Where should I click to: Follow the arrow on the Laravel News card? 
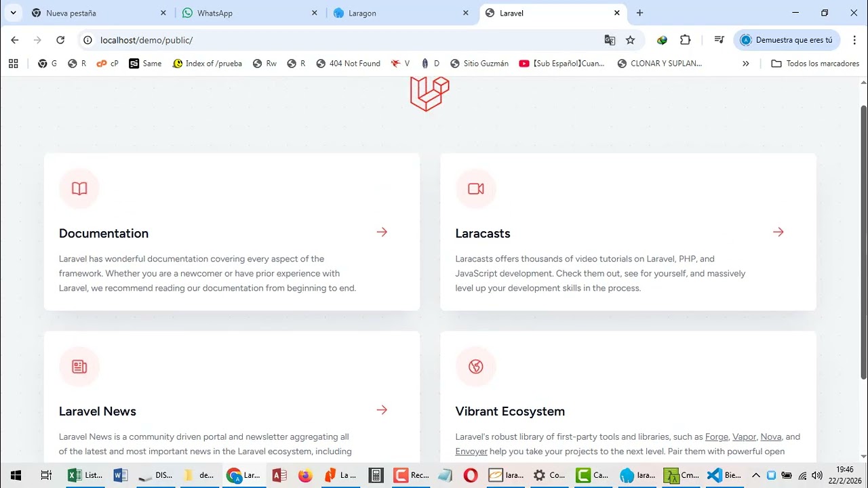382,410
